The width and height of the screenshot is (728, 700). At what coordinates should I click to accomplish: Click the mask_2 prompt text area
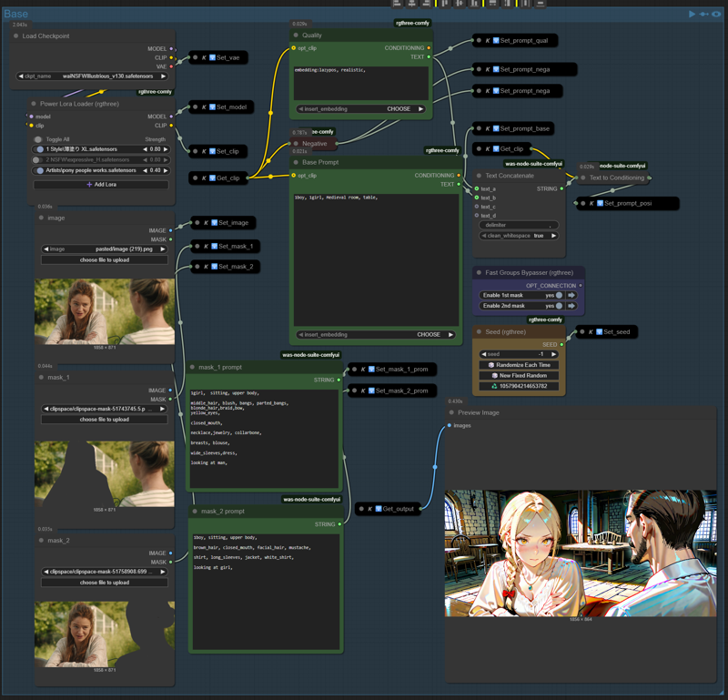coord(266,592)
